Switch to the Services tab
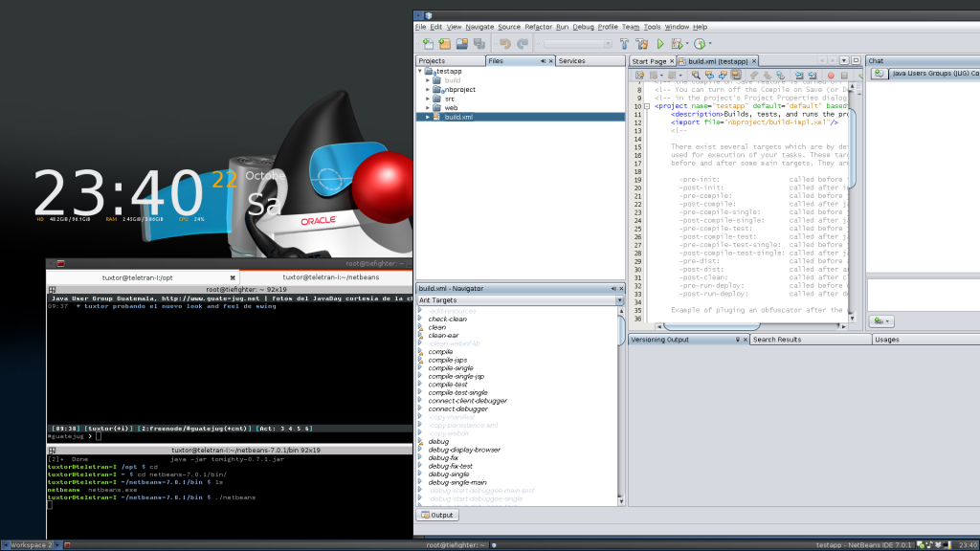980x551 pixels. [x=571, y=61]
